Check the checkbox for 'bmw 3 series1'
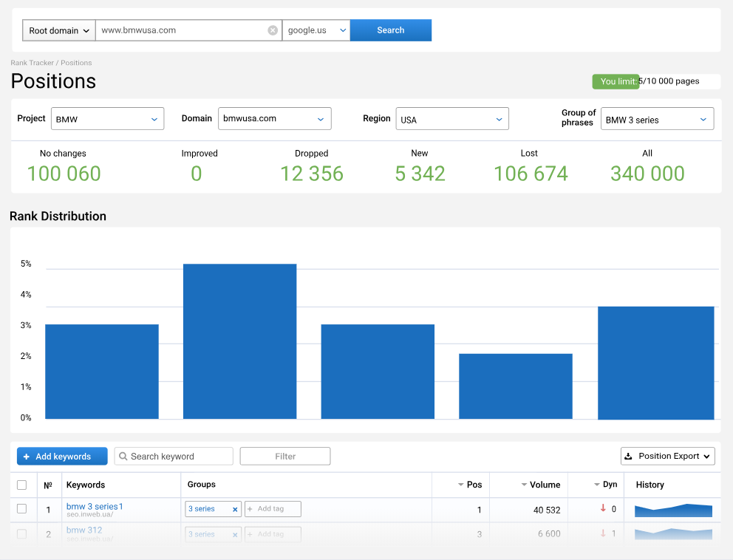This screenshot has height=560, width=733. tap(22, 509)
